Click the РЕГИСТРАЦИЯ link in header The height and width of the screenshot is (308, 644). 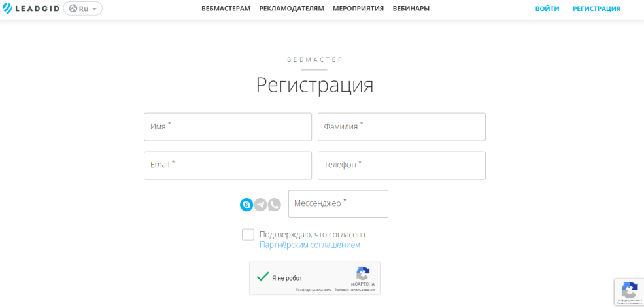coord(596,9)
